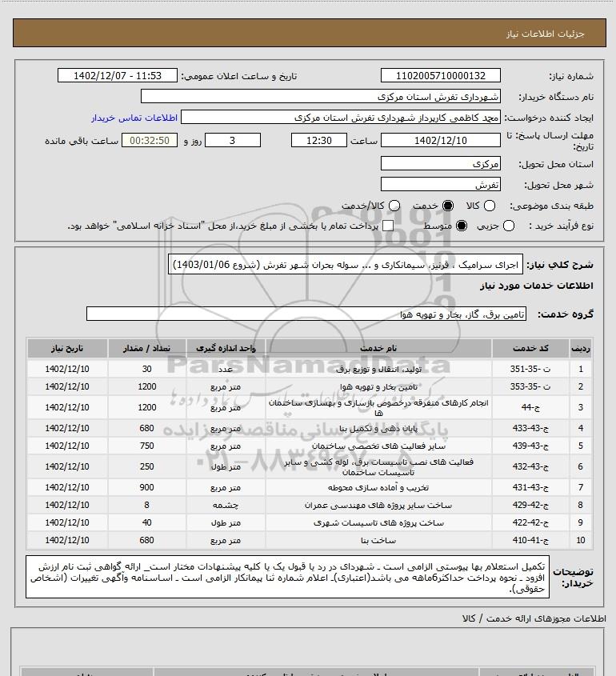This screenshot has width=616, height=676.
Task: Select the متوسط purchase type radio
Action: coord(462,226)
